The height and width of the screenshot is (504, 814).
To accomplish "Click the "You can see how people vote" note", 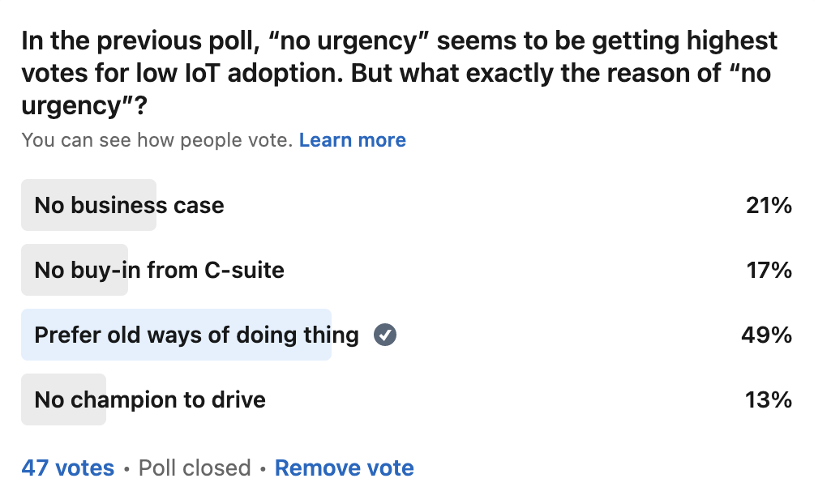I will click(x=157, y=140).
